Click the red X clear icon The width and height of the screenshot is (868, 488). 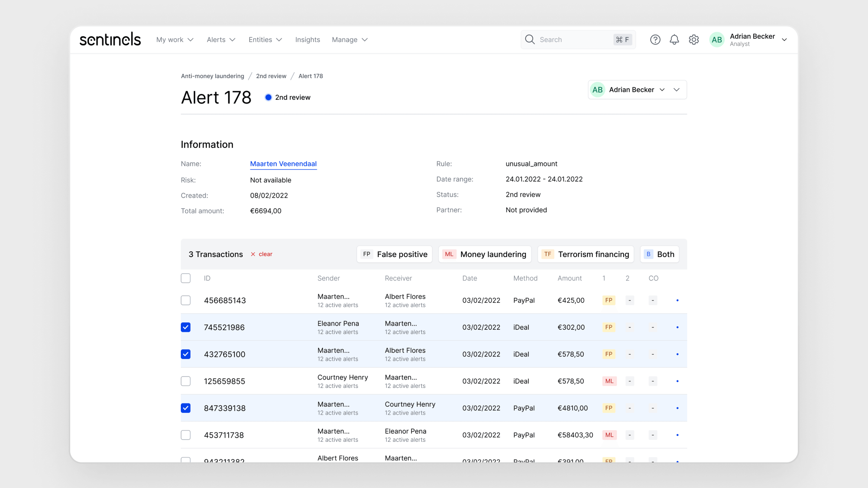[253, 254]
